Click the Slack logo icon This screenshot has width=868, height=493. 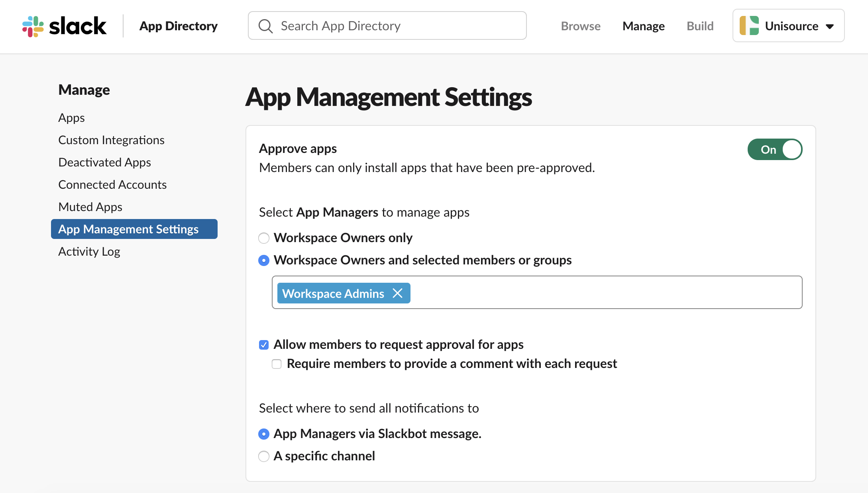click(33, 25)
